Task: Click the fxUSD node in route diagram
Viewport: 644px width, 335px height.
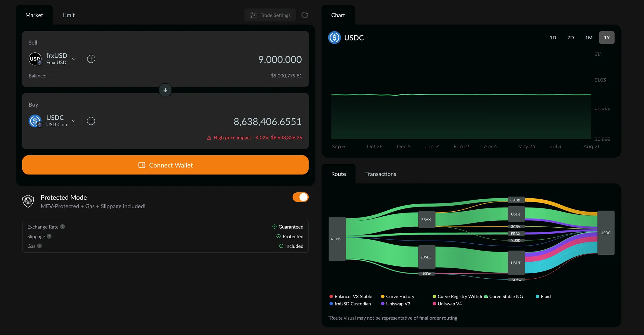Action: point(516,241)
